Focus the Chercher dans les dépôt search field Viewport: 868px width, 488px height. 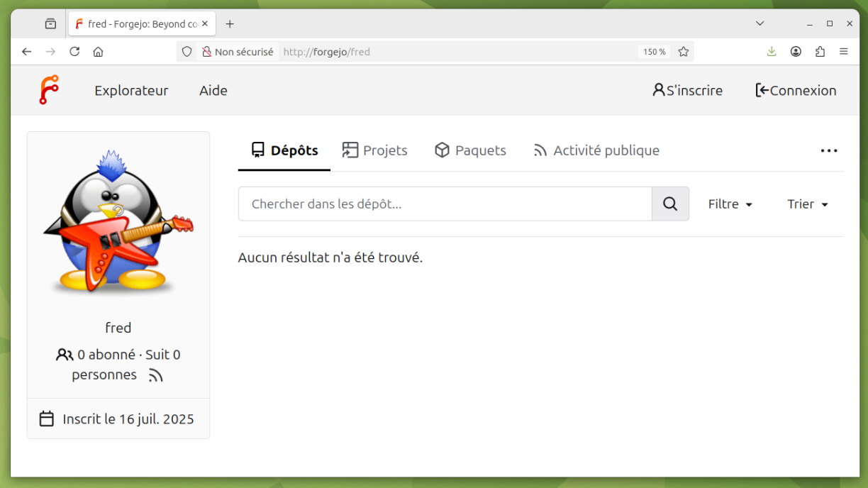click(x=445, y=204)
